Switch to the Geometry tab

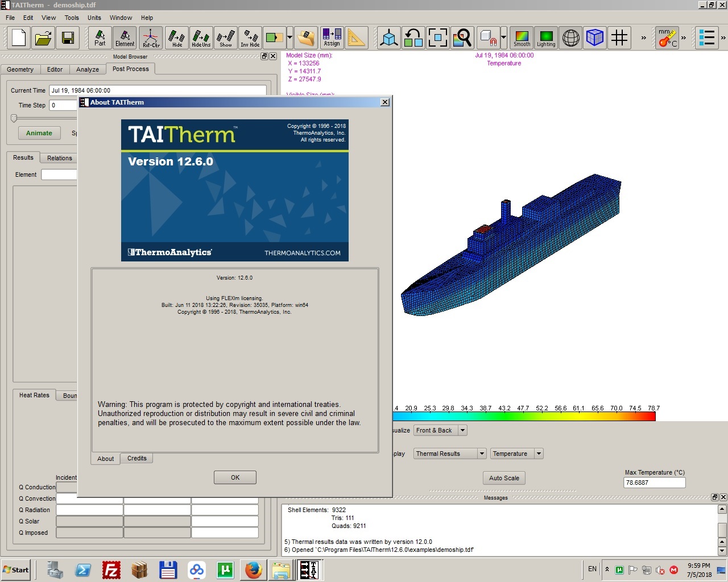pos(20,69)
